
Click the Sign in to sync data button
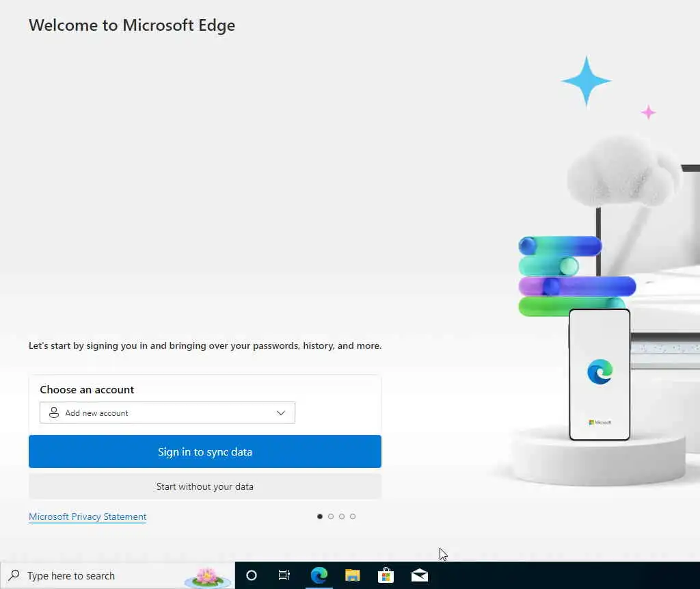click(x=205, y=451)
